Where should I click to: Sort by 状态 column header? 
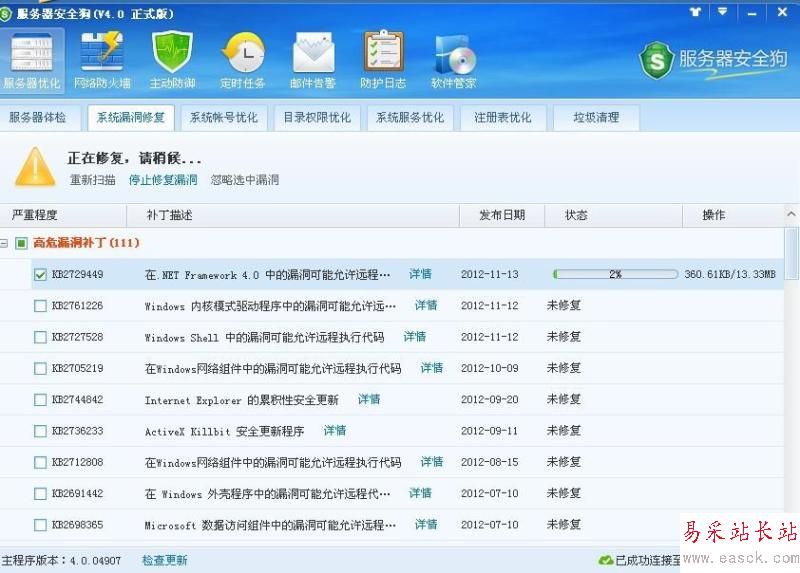613,215
